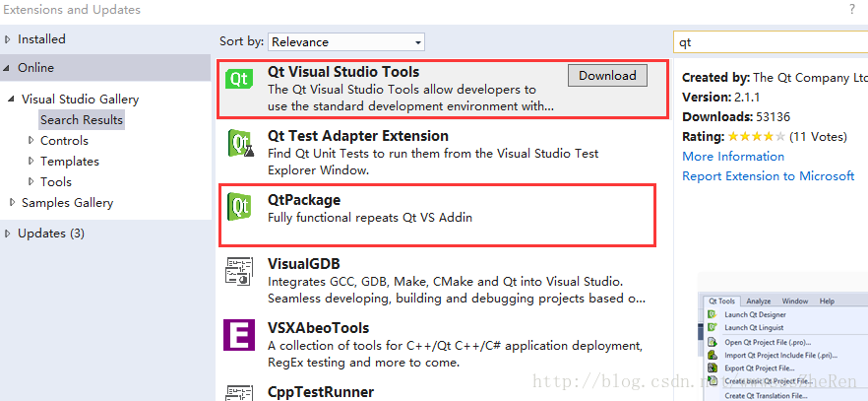Open Help menu in preview image
This screenshot has height=401, width=868.
coord(827,301)
